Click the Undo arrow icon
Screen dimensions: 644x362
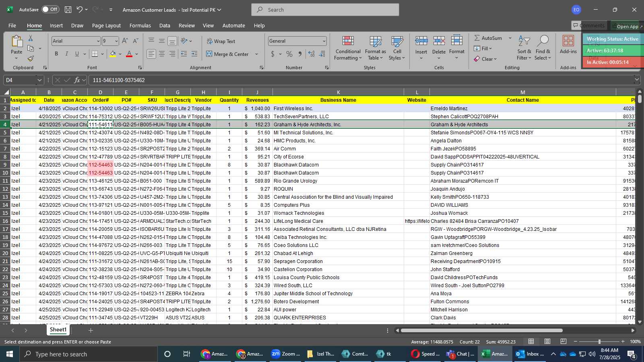tap(80, 10)
